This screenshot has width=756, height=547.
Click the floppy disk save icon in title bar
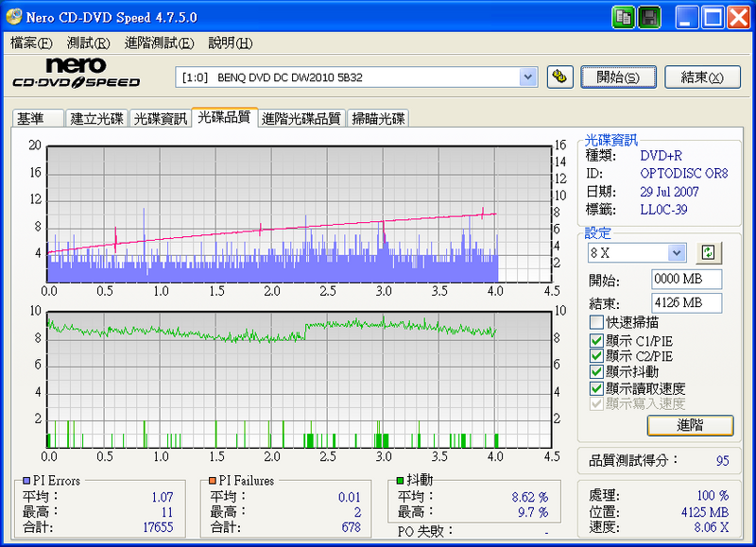649,18
